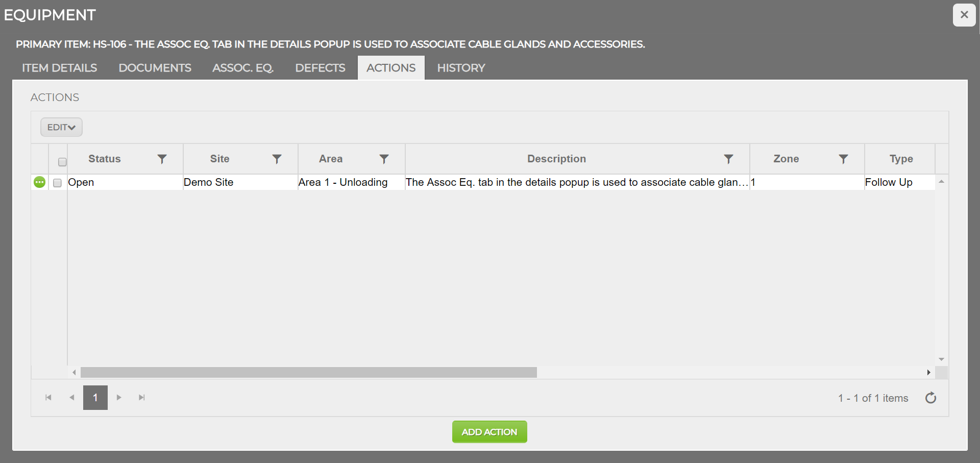
Task: Switch to the Item Details tab
Action: click(x=59, y=68)
